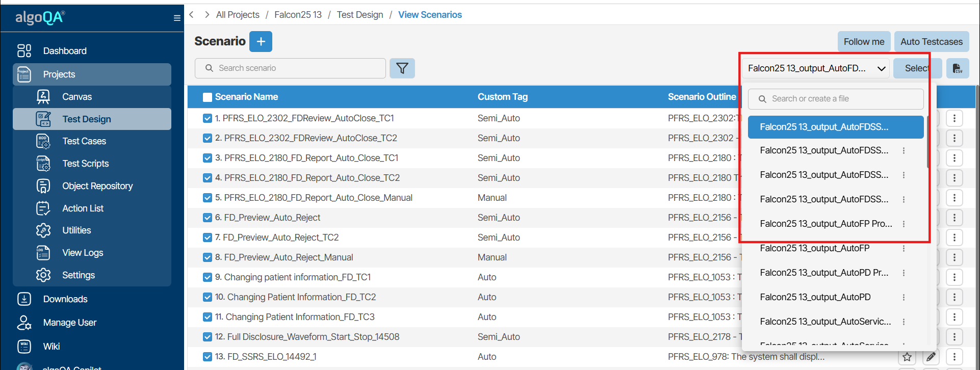
Task: Click the Manage User icon
Action: 24,323
